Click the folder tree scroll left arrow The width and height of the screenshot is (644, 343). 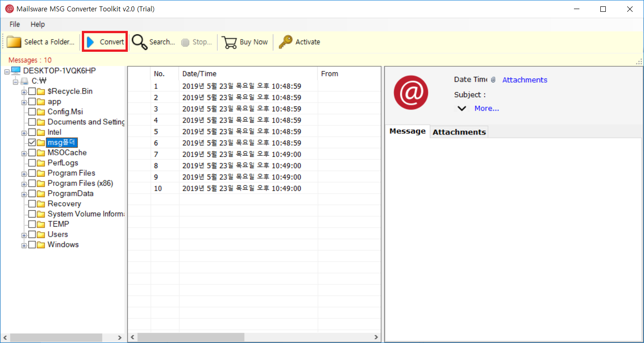pyautogui.click(x=5, y=338)
